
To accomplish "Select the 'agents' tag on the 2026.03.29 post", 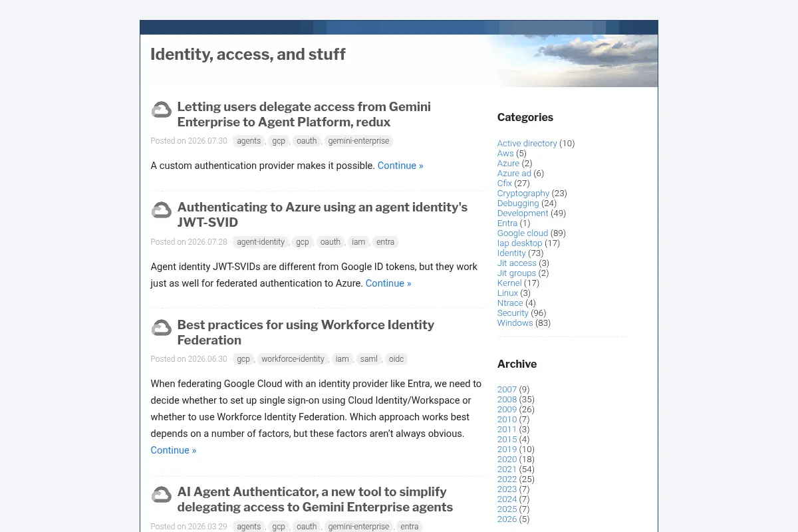I will [x=249, y=527].
